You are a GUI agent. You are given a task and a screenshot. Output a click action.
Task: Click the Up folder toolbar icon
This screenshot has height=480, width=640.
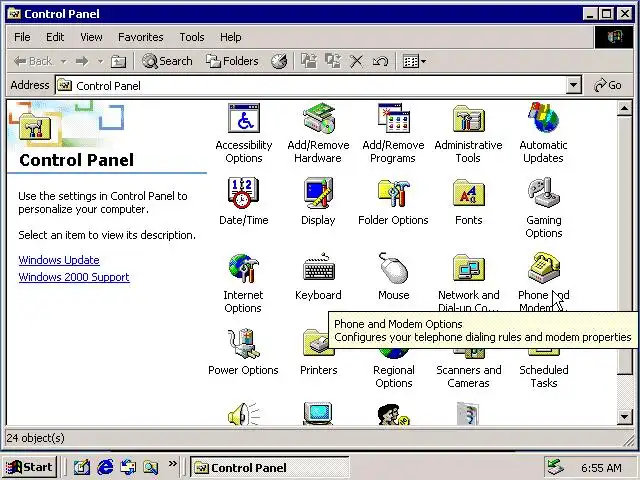[x=118, y=61]
